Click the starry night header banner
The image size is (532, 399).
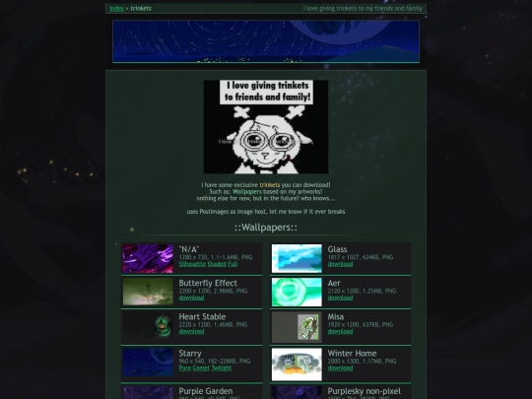tap(266, 41)
